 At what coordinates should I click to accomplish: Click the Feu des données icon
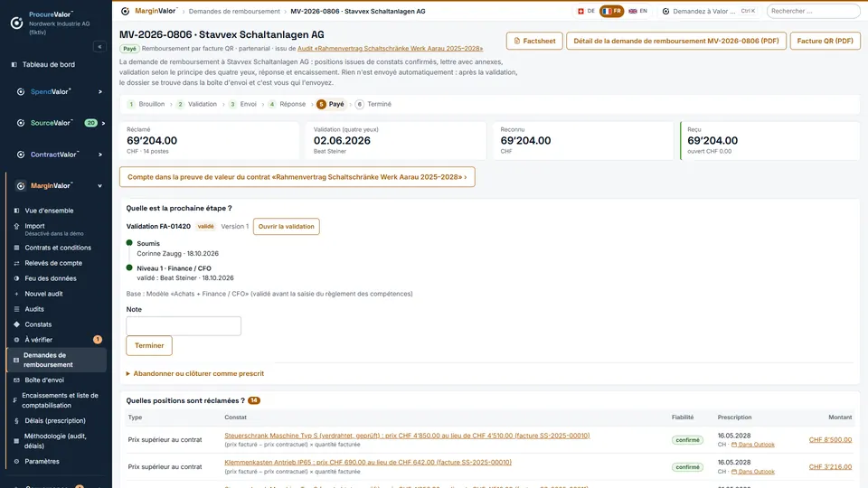tap(16, 279)
